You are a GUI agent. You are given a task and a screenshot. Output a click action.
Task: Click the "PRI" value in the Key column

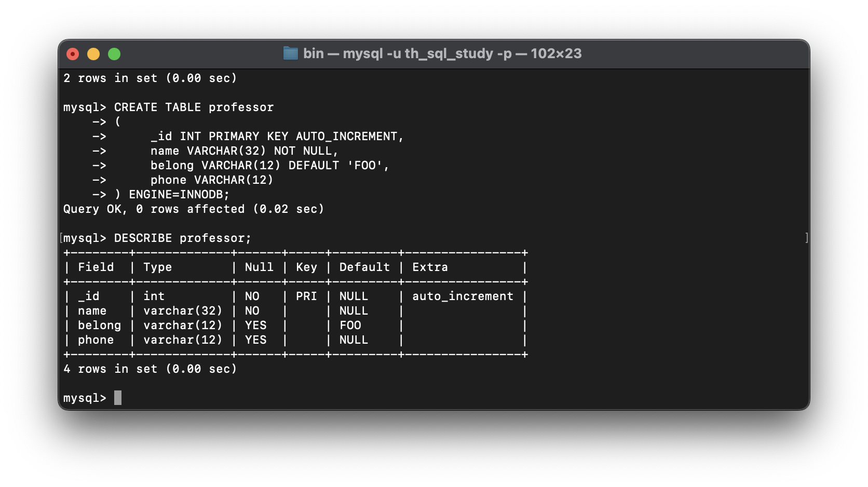(x=306, y=296)
